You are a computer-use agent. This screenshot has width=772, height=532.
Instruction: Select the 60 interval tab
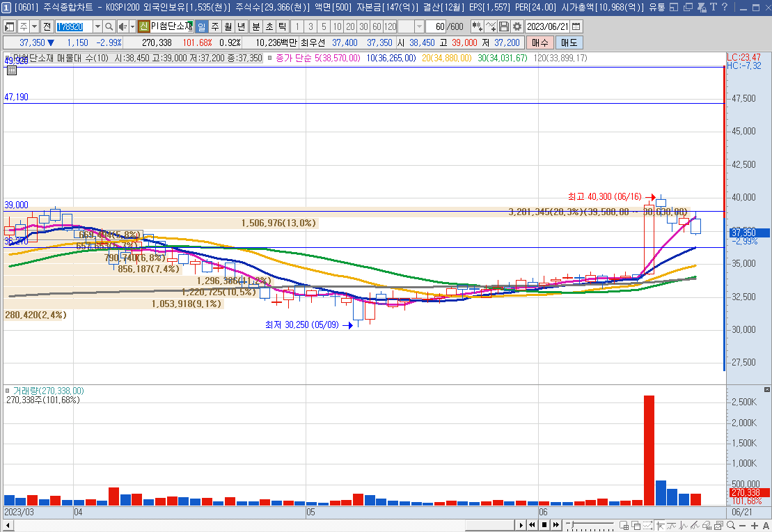pos(377,26)
